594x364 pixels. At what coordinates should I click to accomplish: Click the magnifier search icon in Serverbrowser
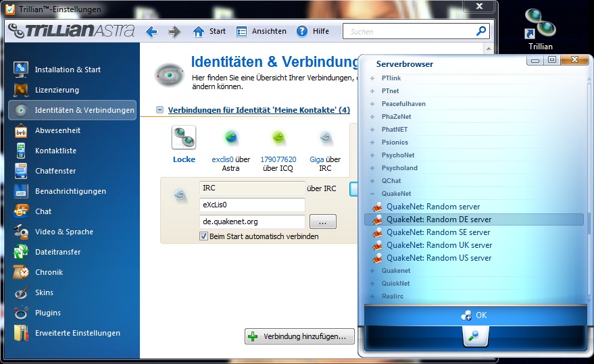pyautogui.click(x=474, y=336)
